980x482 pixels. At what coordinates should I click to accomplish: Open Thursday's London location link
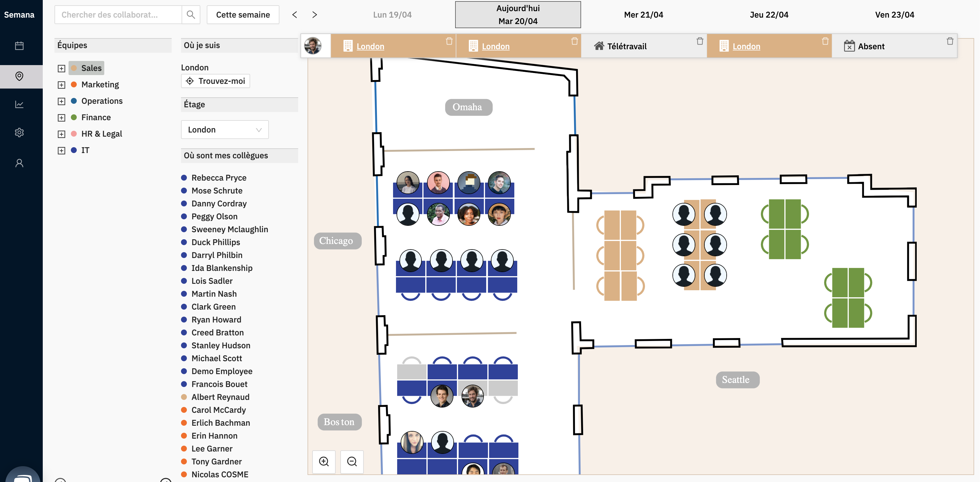click(x=746, y=46)
